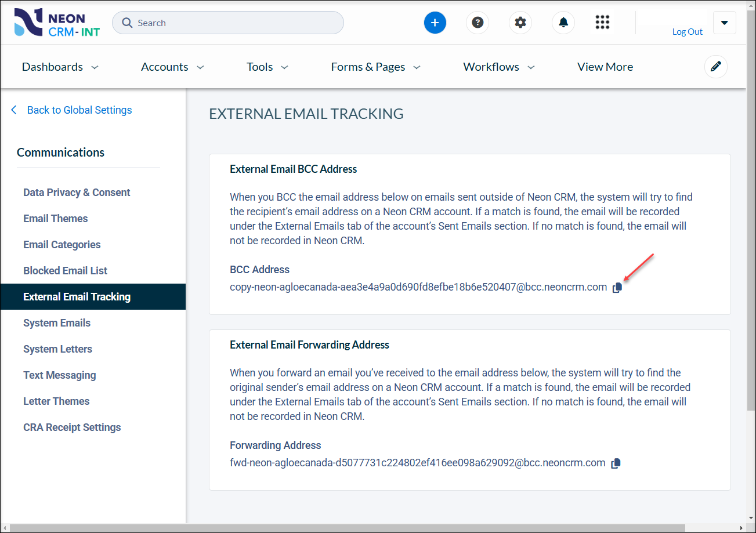This screenshot has height=533, width=756.
Task: Click the External Email BCC Address heading
Action: [294, 169]
